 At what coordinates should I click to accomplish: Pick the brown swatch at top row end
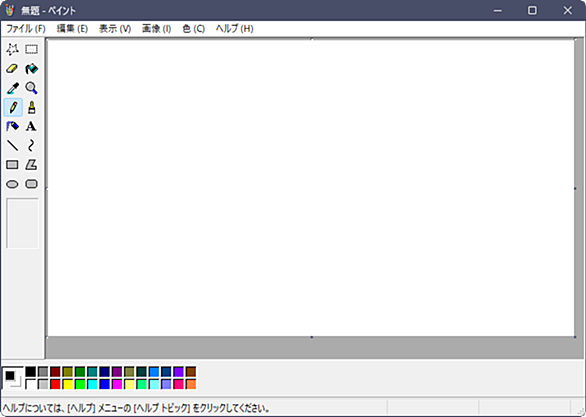coord(191,372)
